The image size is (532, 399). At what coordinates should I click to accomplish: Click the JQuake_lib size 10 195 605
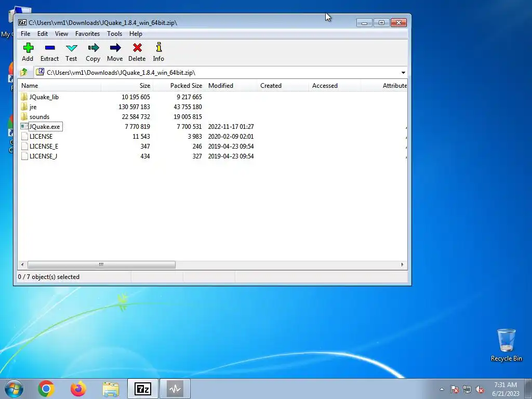pos(136,97)
